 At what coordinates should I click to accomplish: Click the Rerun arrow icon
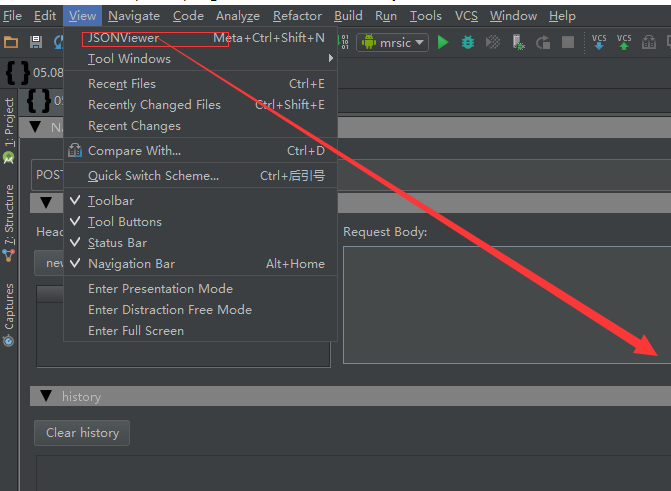pyautogui.click(x=543, y=42)
